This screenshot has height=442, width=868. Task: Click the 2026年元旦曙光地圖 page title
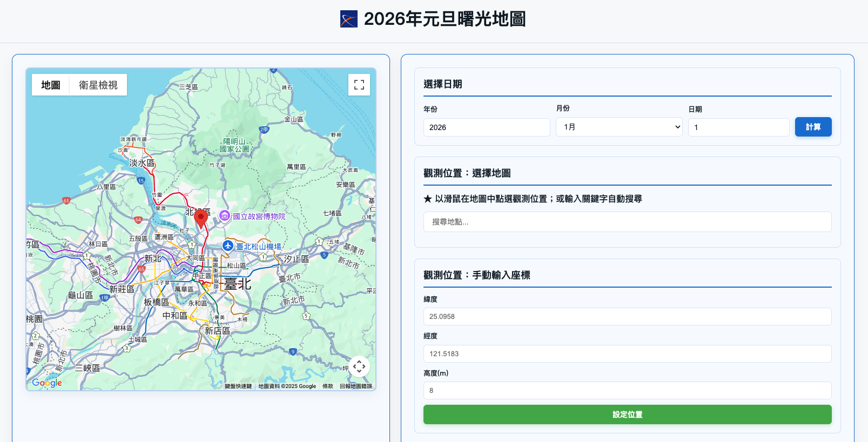pyautogui.click(x=445, y=19)
